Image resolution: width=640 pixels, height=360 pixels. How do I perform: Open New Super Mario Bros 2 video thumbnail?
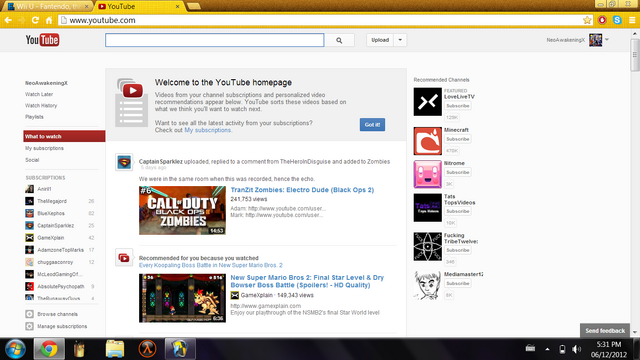click(182, 298)
